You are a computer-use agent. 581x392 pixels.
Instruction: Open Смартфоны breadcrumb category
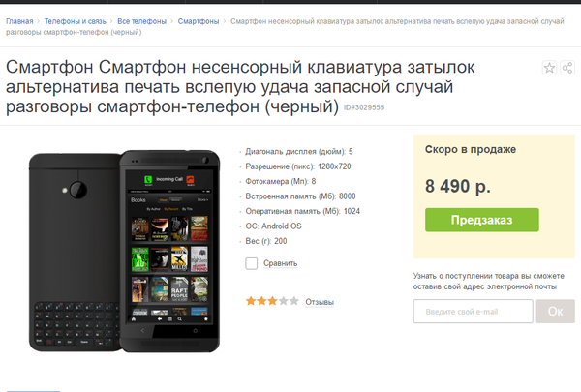pos(199,21)
